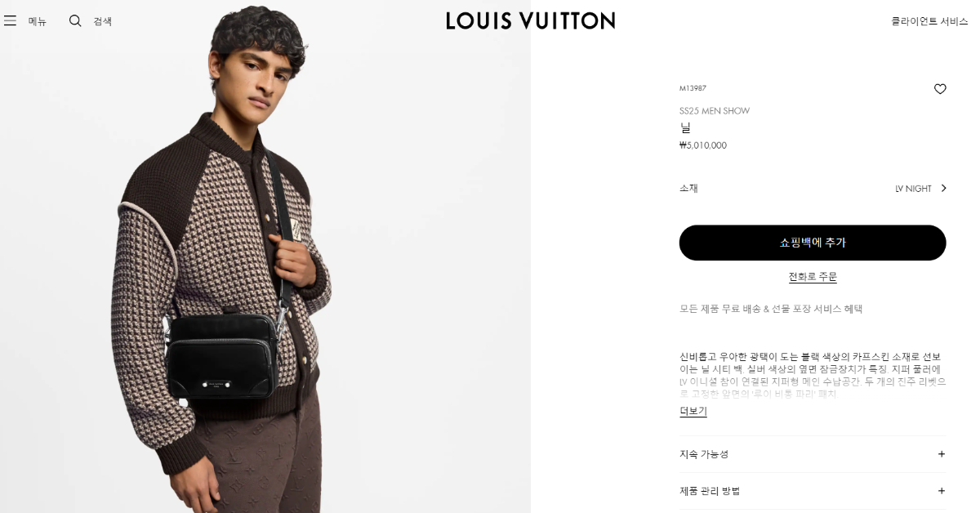Open 클라이언트 서비스 in header

click(929, 21)
